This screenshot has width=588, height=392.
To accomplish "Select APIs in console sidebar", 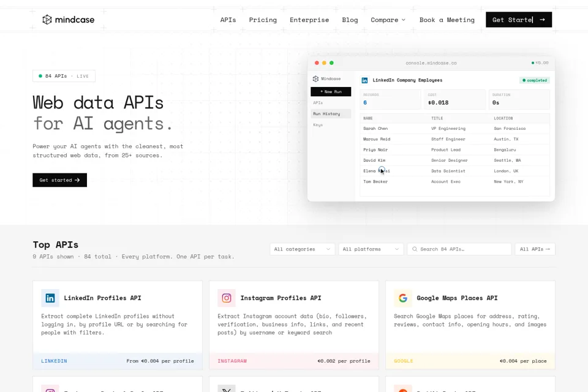I will click(x=318, y=103).
